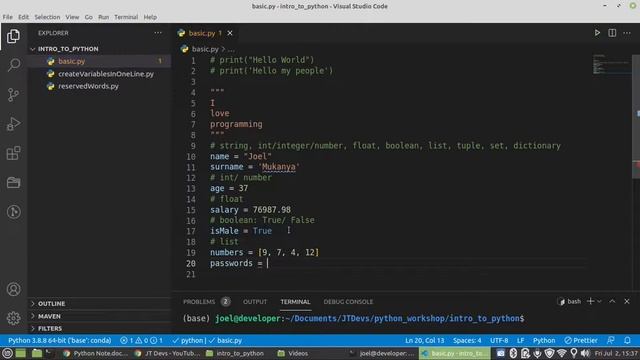Open the Git history clock icon

(x=13, y=211)
